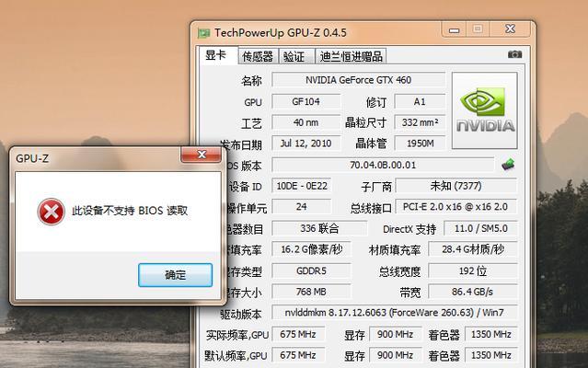Click the name field NVIDIA GeForce GTX 460

click(x=359, y=80)
